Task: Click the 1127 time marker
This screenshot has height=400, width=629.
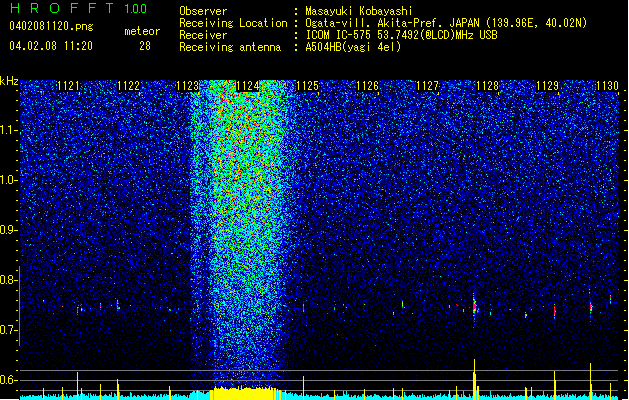Action: 428,86
